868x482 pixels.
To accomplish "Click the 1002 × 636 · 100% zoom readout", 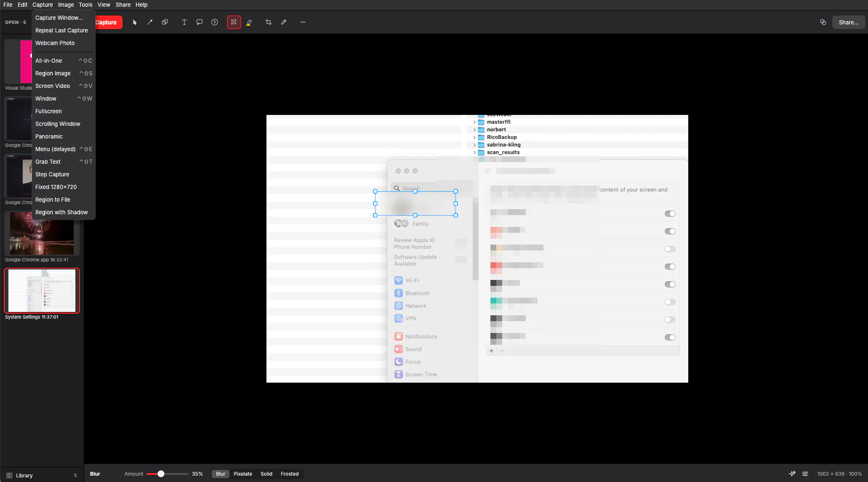I will (839, 474).
